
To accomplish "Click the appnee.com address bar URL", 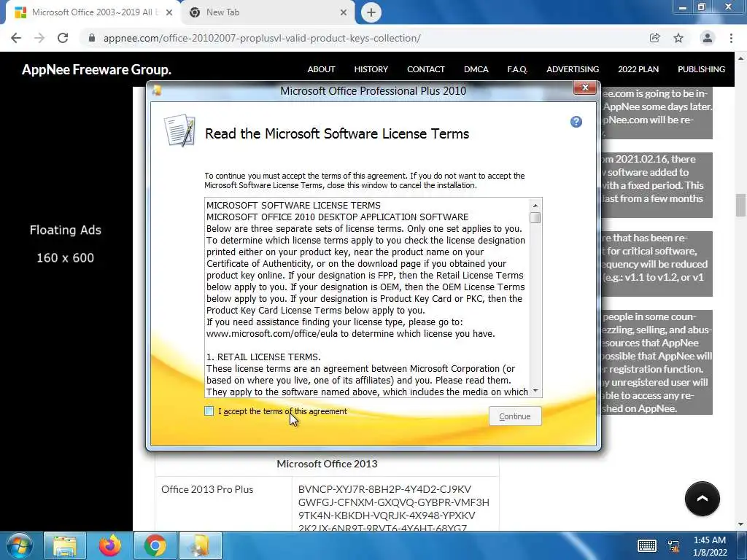I will tap(262, 38).
